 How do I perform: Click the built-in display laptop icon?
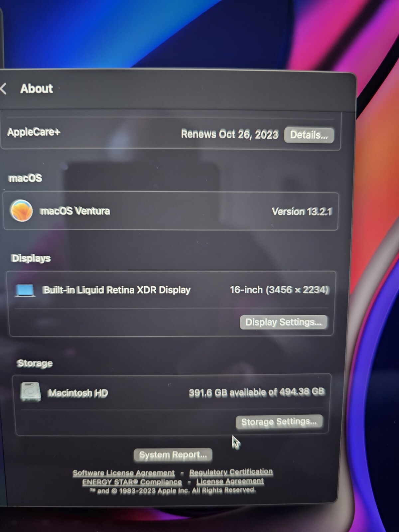click(x=25, y=290)
